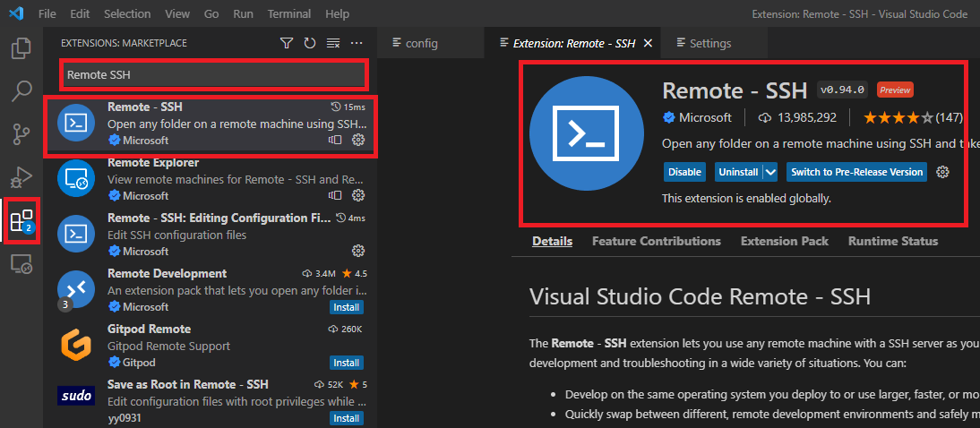Click the v0.94.0 version badge
The image size is (980, 428).
coord(843,90)
